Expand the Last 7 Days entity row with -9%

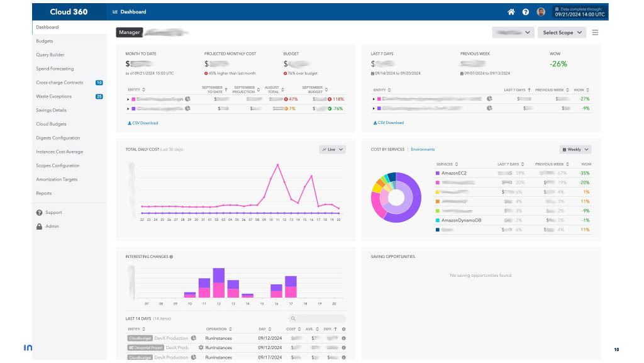(x=374, y=108)
